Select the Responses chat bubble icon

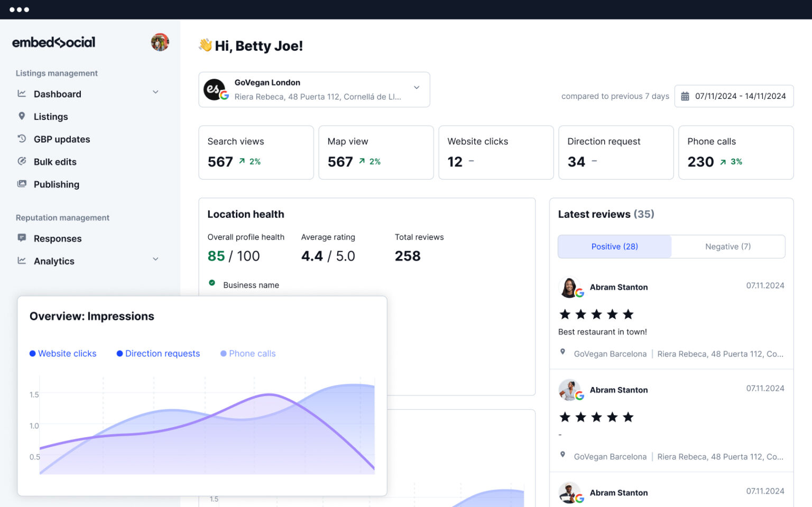(x=22, y=238)
